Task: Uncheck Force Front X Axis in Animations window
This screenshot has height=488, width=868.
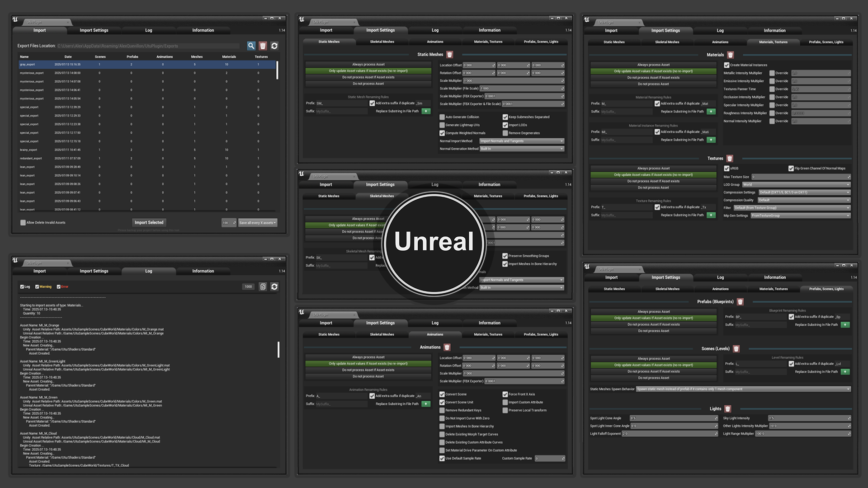Action: [505, 394]
